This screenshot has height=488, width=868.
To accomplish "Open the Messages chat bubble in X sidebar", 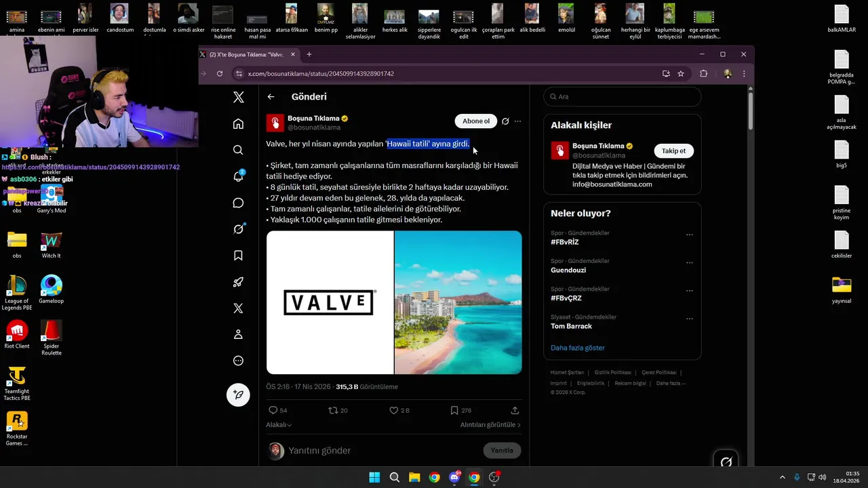I will pos(238,203).
